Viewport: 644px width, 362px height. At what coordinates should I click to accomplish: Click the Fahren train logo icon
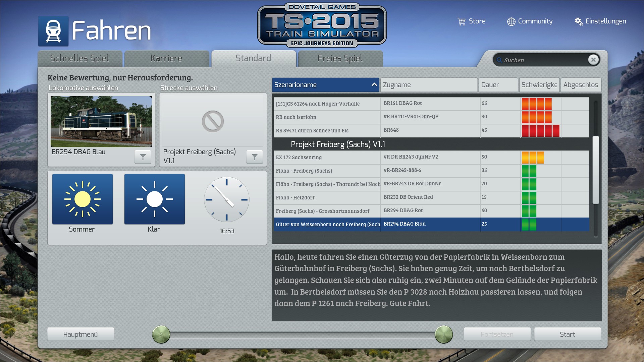coord(53,31)
